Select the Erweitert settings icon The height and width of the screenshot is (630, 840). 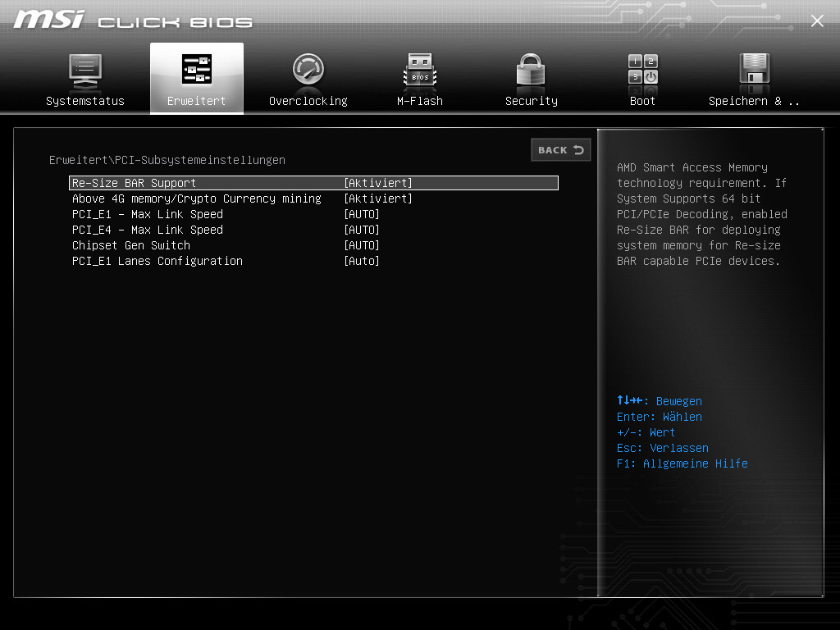tap(197, 70)
